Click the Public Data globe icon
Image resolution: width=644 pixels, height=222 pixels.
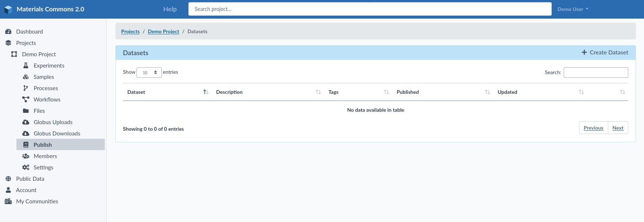(x=8, y=179)
